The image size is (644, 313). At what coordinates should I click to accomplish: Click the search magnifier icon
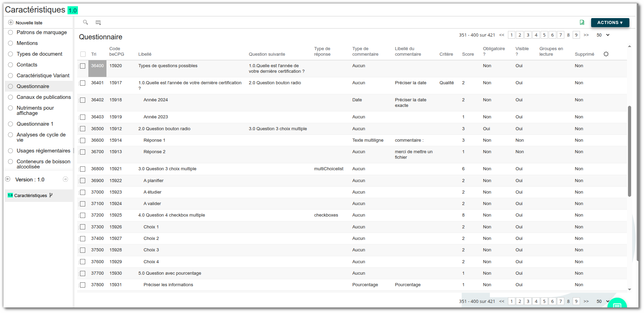(85, 22)
